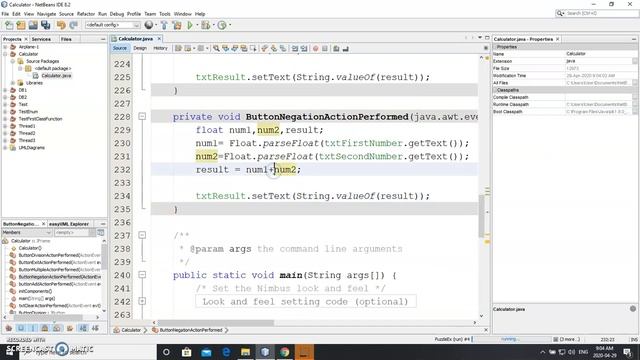Open the Refactor menu
This screenshot has height=360, width=640.
(x=86, y=14)
